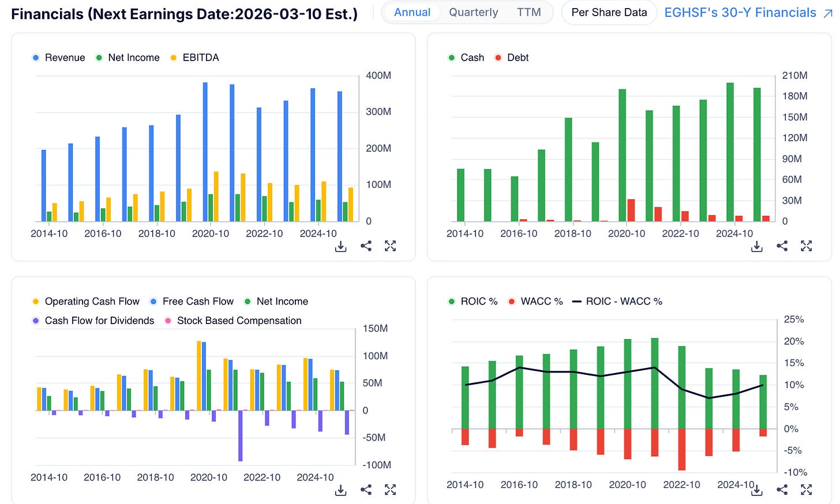Download the ROIC WACC chart
The image size is (840, 504).
[757, 490]
